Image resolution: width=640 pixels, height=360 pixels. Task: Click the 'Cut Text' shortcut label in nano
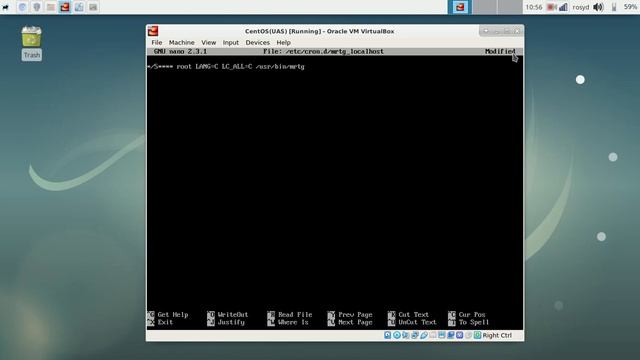(x=413, y=315)
